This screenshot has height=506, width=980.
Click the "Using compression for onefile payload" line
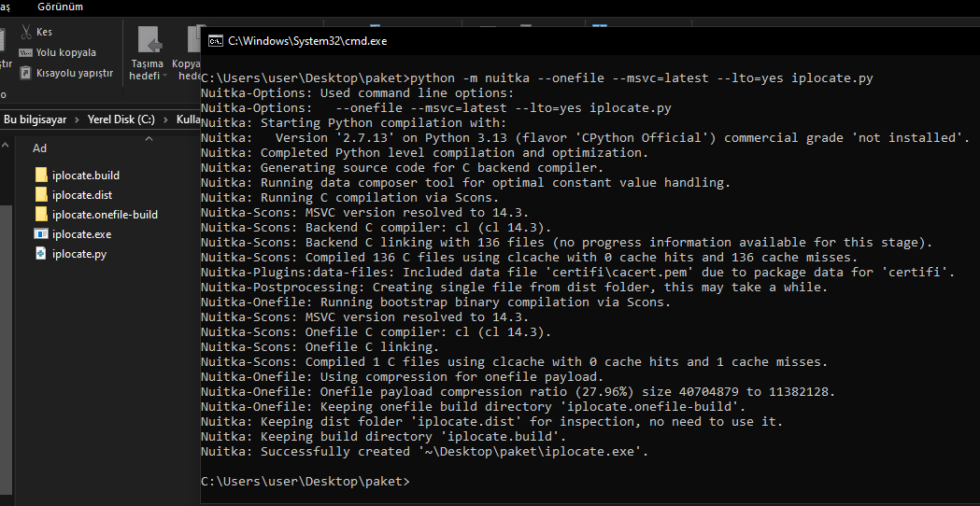coord(402,376)
